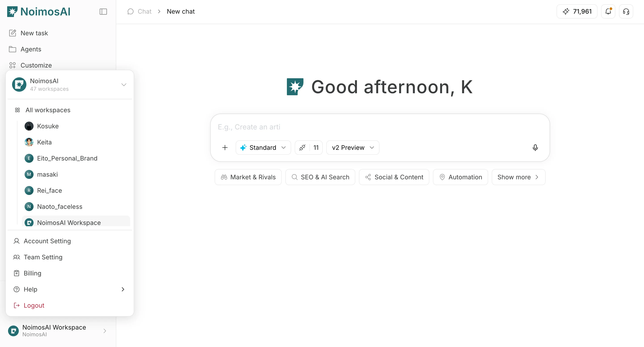Switch to the Rei_face workspace
644x347 pixels.
76,190
